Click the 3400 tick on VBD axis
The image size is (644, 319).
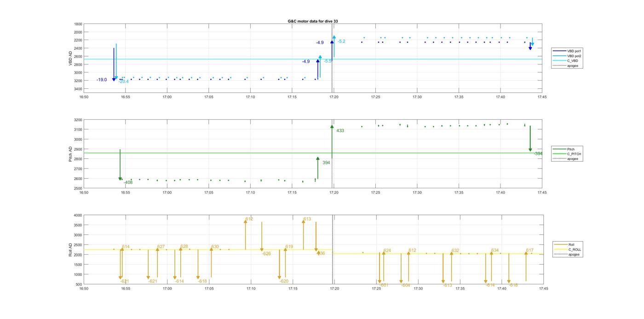click(x=78, y=88)
